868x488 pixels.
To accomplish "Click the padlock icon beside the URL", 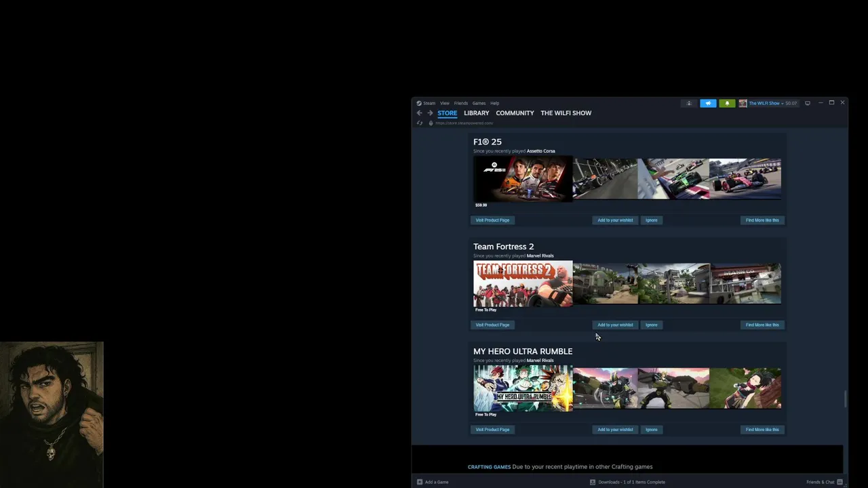I will coord(431,123).
